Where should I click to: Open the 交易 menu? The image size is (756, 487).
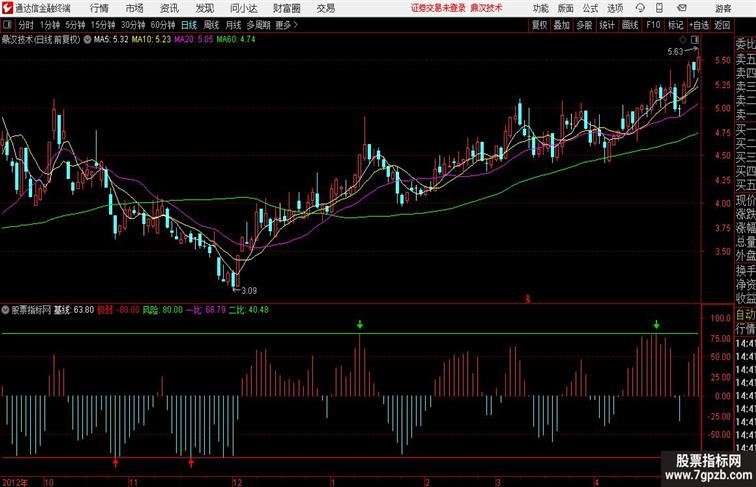[x=325, y=8]
